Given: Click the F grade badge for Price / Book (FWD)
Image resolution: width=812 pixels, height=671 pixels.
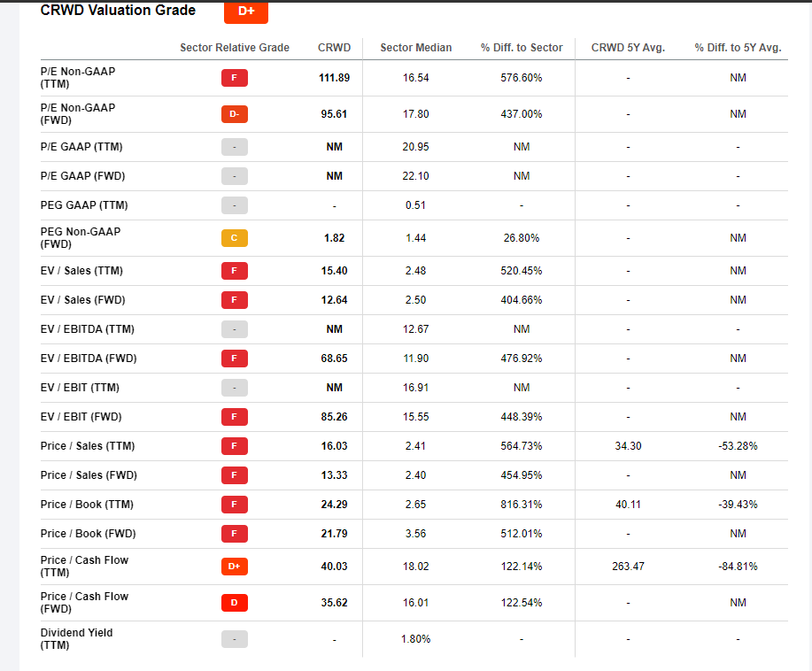Looking at the screenshot, I should click(235, 534).
